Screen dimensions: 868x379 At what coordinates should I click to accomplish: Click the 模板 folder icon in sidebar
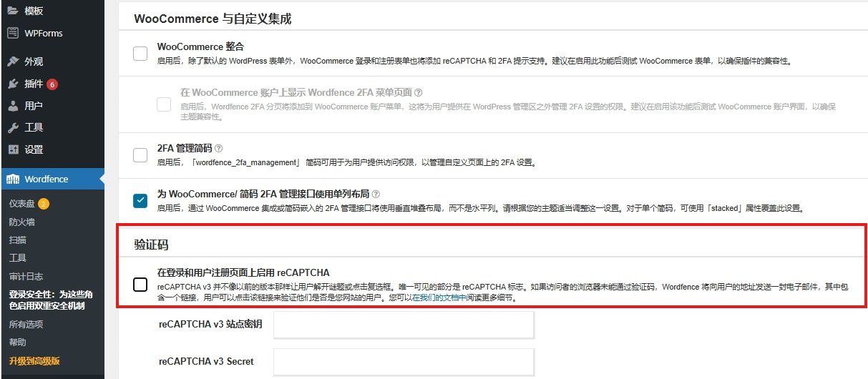click(x=13, y=11)
